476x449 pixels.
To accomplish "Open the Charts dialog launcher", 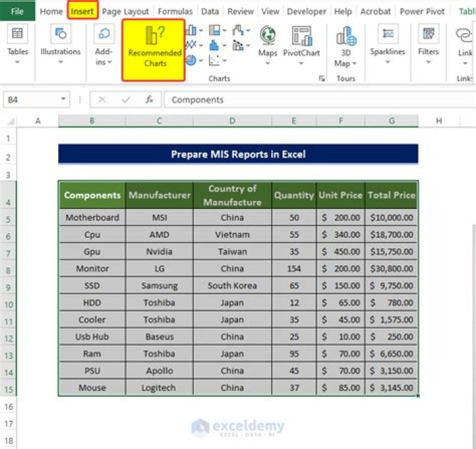I will point(322,79).
